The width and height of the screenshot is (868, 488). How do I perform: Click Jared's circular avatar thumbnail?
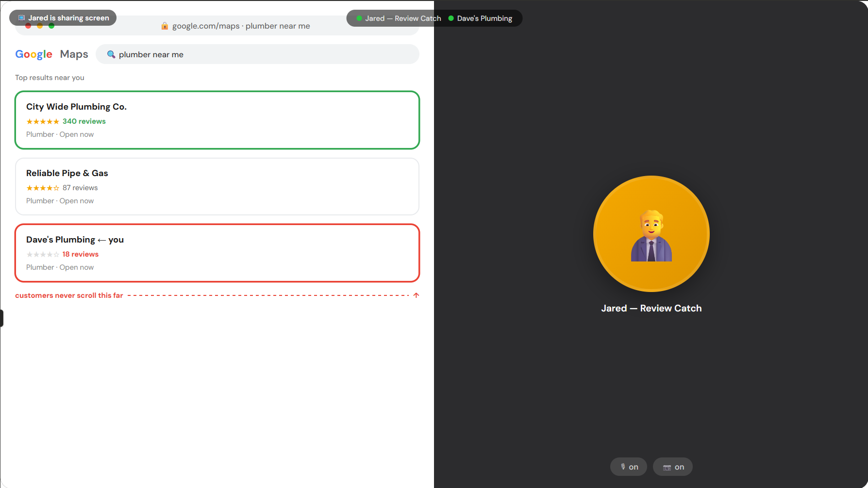pos(651,234)
